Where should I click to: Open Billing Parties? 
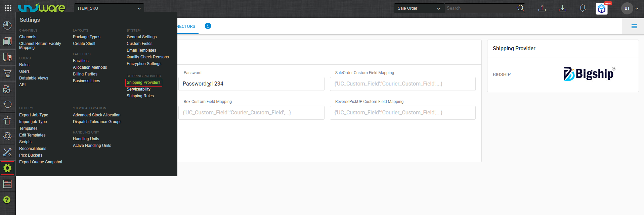(85, 74)
